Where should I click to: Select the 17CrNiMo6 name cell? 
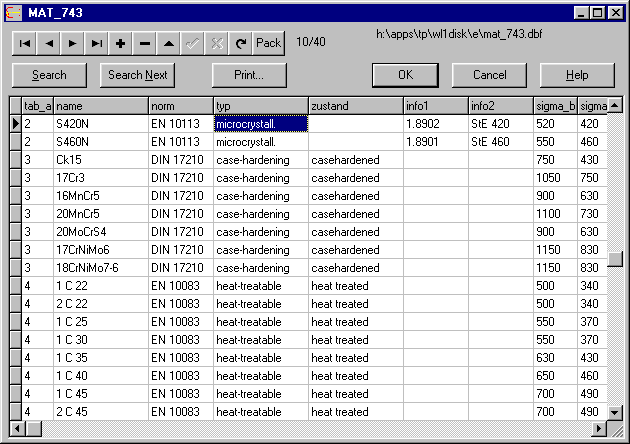click(100, 250)
